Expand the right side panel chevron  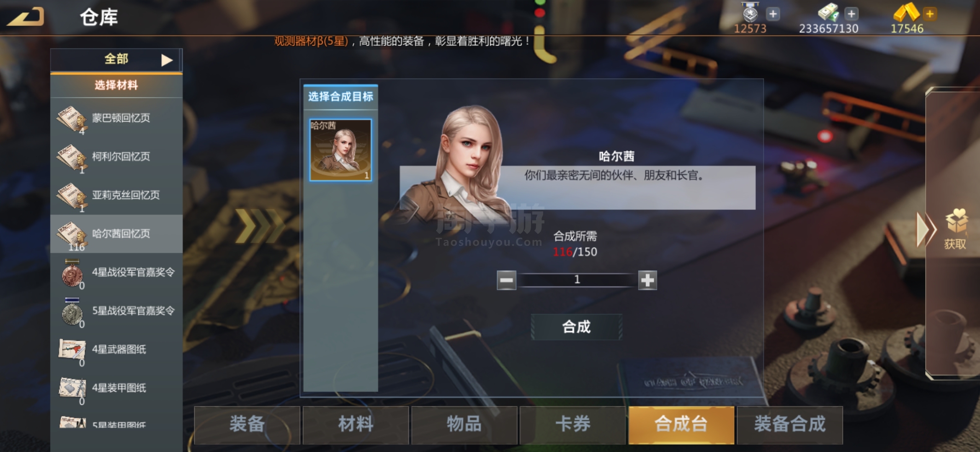[x=925, y=229]
